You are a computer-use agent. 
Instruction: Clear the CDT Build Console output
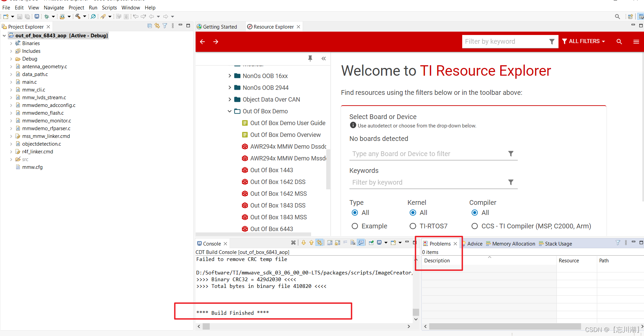tap(293, 243)
